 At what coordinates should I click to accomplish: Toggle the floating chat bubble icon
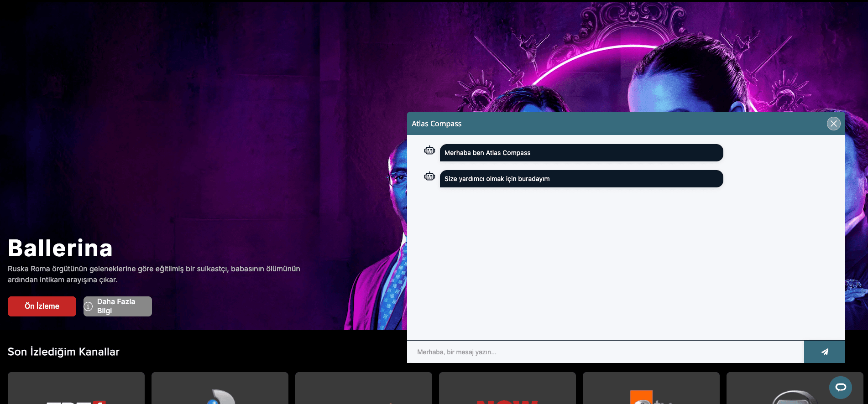click(x=840, y=388)
